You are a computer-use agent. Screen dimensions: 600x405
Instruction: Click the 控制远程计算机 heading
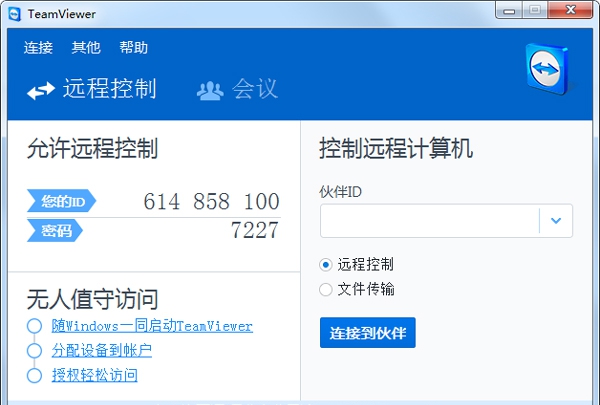(x=396, y=148)
